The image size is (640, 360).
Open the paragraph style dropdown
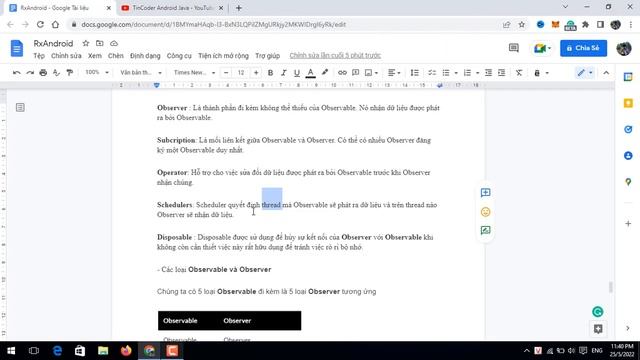click(141, 73)
